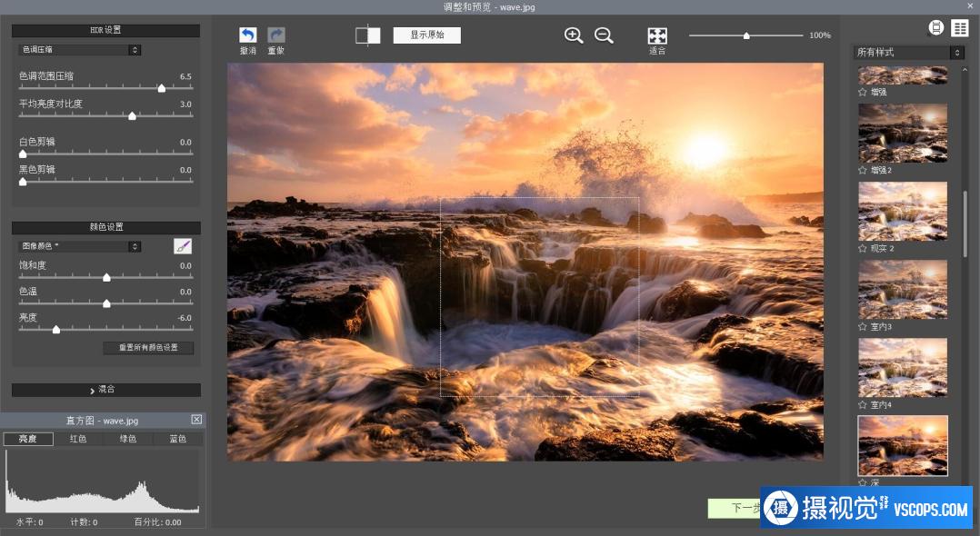This screenshot has width=980, height=536.
Task: Apply the 增强 preset thumbnail
Action: tap(903, 75)
